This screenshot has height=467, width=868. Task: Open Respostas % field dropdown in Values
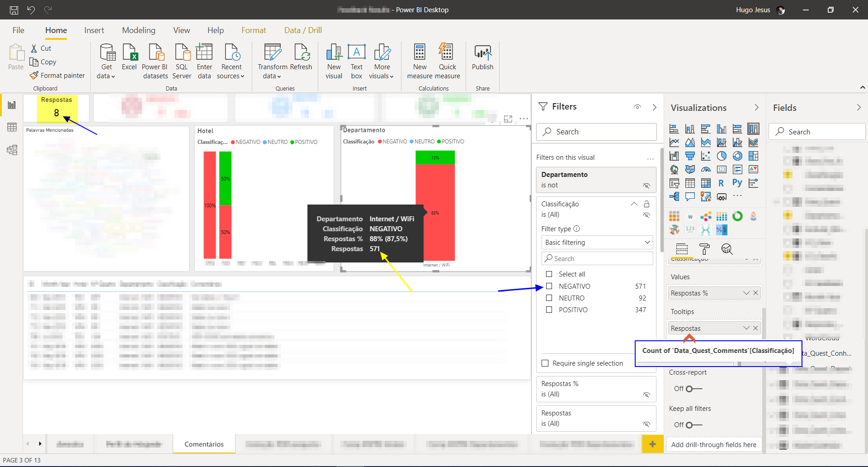746,293
